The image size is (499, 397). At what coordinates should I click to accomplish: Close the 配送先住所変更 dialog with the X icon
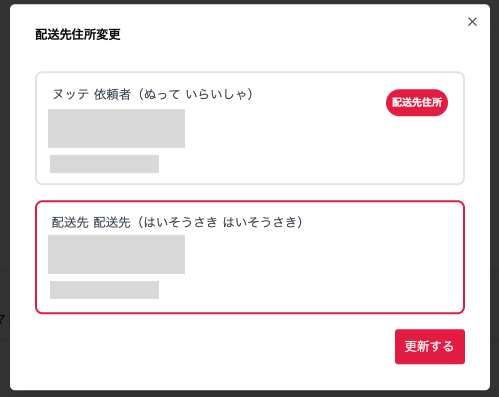472,22
